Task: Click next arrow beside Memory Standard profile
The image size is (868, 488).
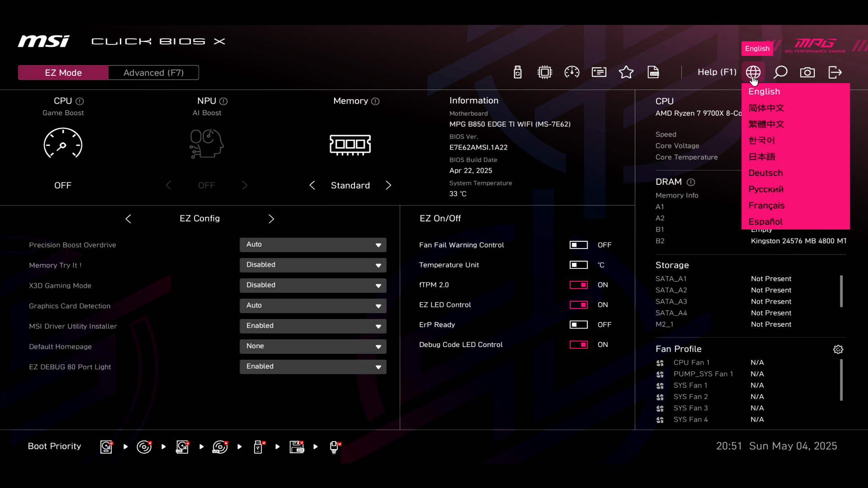Action: pos(388,185)
